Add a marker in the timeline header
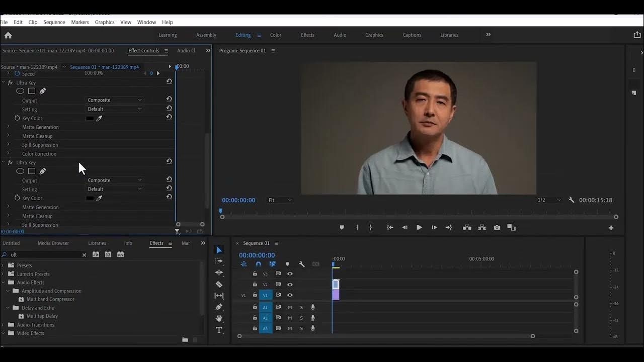This screenshot has width=644, height=362. [x=287, y=264]
